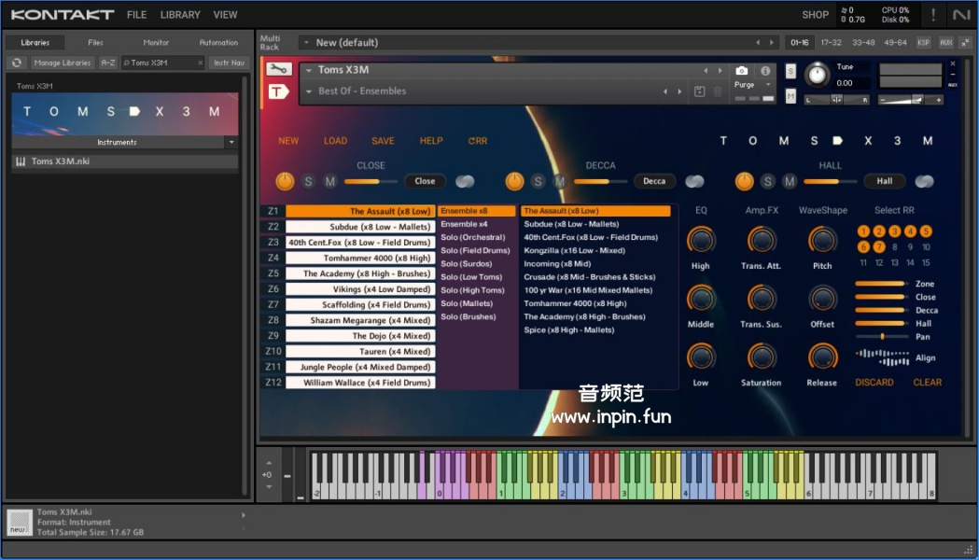Click the High EQ knob
The height and width of the screenshot is (560, 979).
(700, 241)
